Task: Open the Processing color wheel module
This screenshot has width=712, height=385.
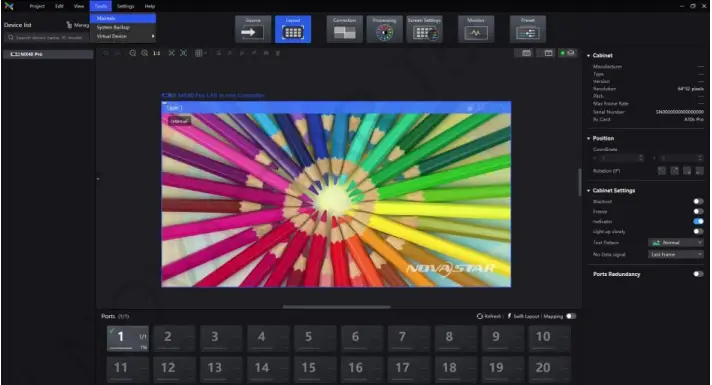Action: tap(384, 29)
